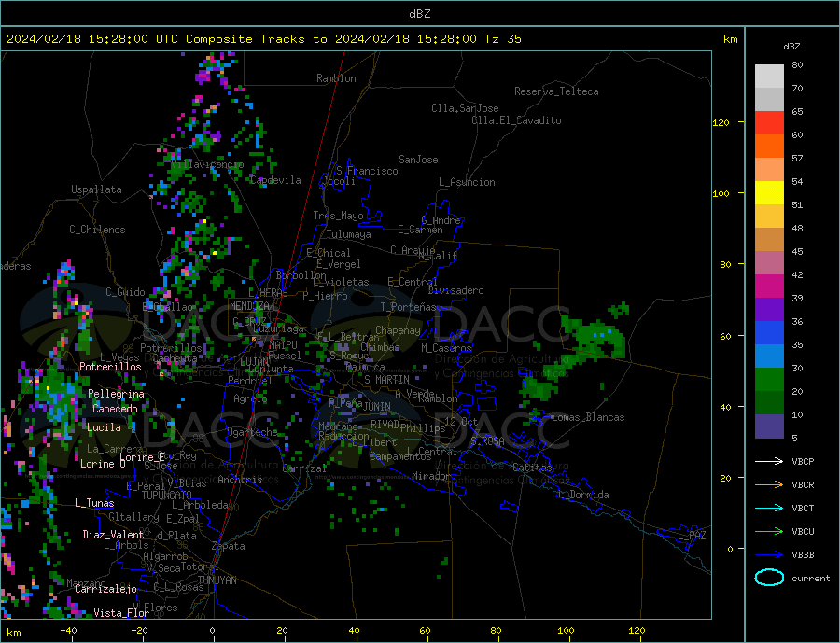The width and height of the screenshot is (840, 643).
Task: Click the TUPUNGATO label
Action: click(x=167, y=496)
